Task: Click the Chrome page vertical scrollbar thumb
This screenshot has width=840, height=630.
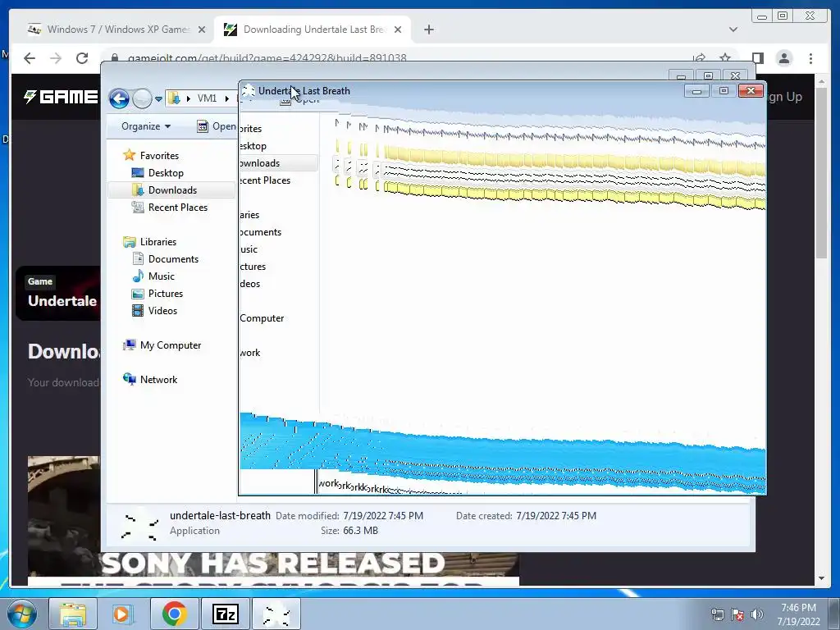Action: (822, 175)
